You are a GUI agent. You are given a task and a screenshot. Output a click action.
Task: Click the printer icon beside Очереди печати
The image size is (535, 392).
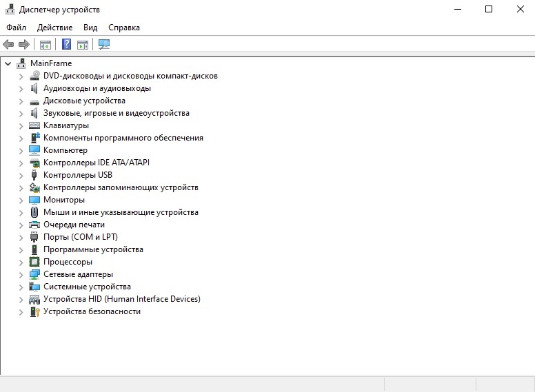click(x=34, y=225)
